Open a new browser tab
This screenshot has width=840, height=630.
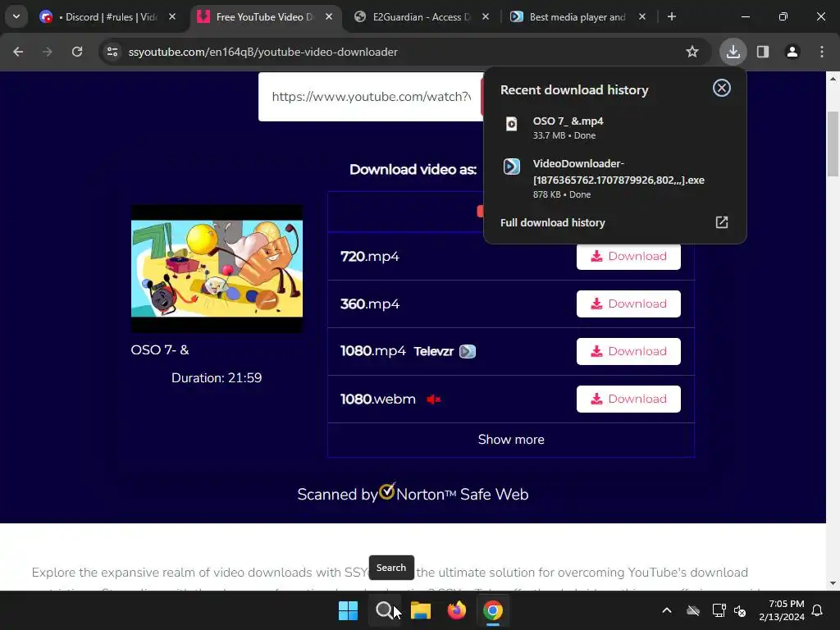pos(671,16)
